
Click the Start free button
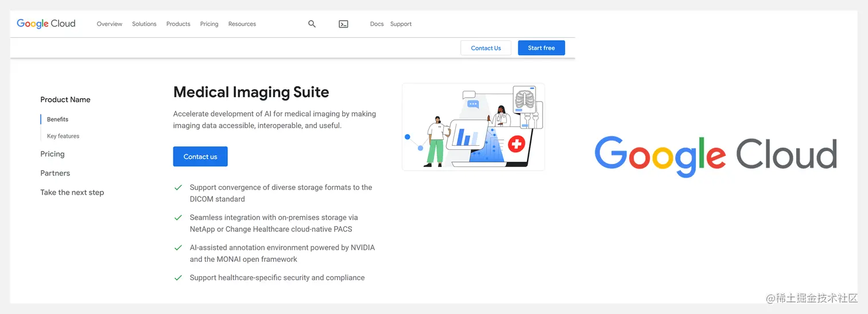541,48
